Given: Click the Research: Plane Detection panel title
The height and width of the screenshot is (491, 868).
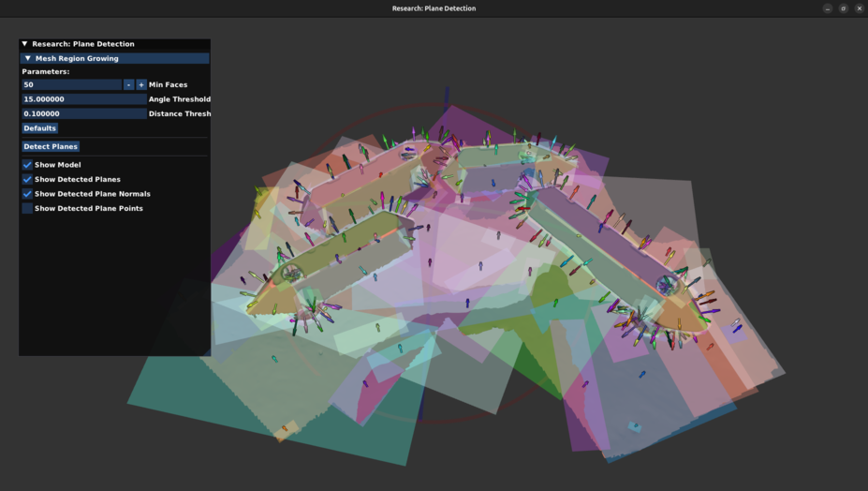Looking at the screenshot, I should click(x=83, y=44).
